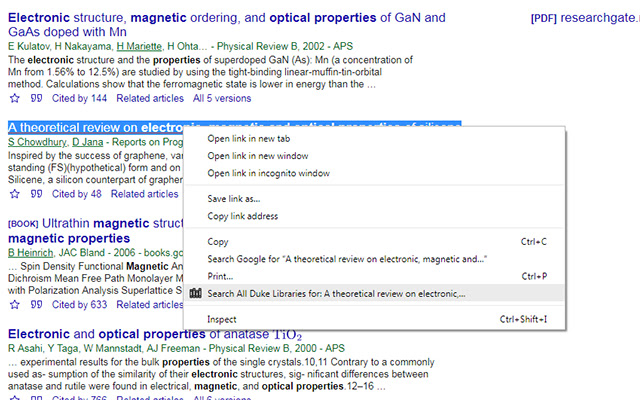The width and height of the screenshot is (640, 400).
Task: Click the cite quote icon next to Cited by 48
Action: click(x=36, y=194)
